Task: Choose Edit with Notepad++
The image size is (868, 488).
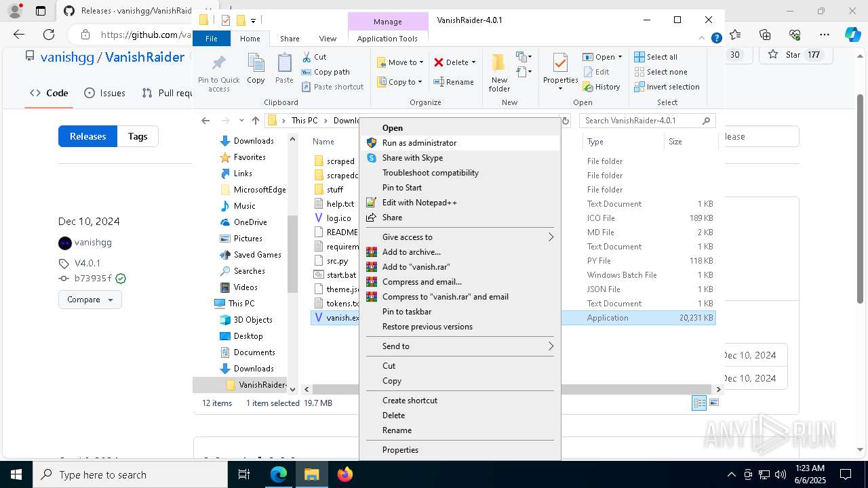Action: click(460, 203)
